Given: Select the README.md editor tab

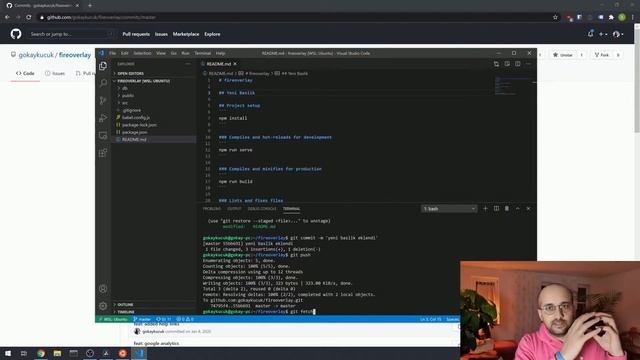Looking at the screenshot, I should point(219,64).
